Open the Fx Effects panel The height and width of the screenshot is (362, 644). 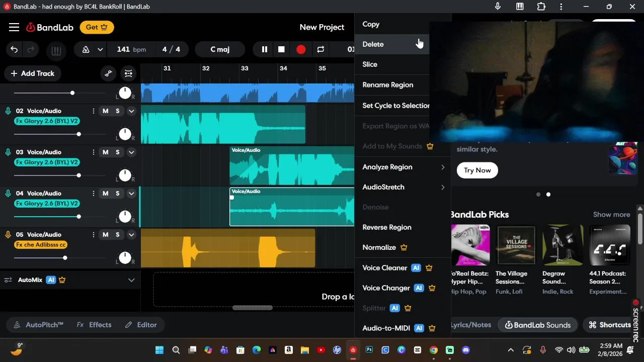[94, 325]
